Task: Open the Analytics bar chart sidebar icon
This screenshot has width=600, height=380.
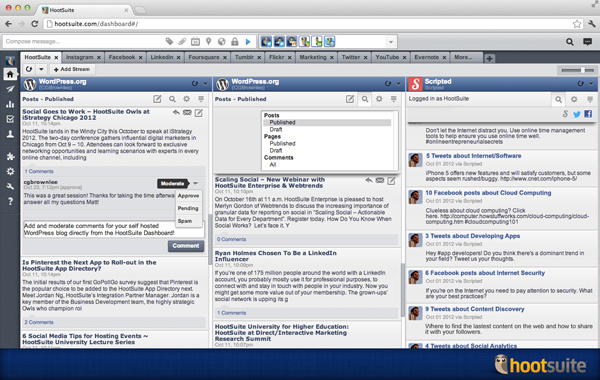Action: coord(10,104)
